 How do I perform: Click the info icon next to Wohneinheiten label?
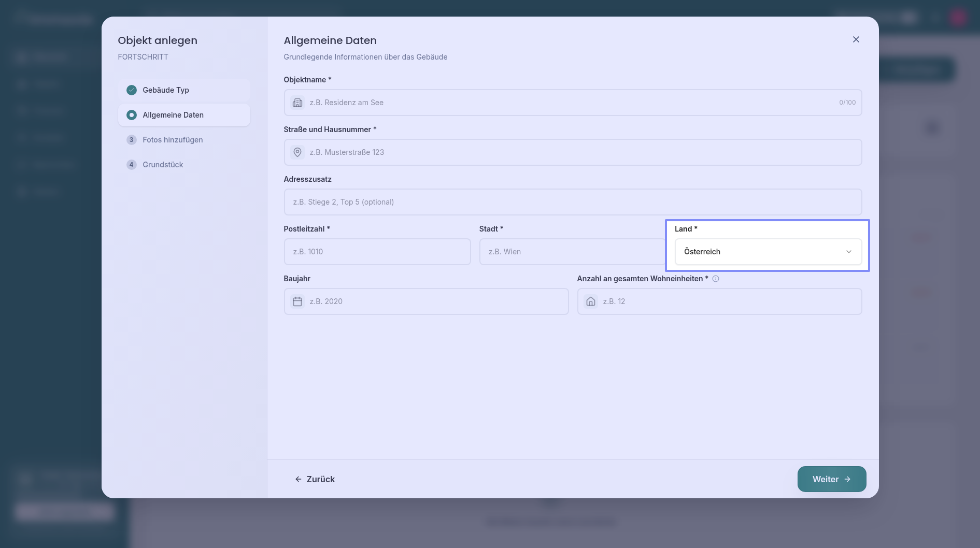716,279
